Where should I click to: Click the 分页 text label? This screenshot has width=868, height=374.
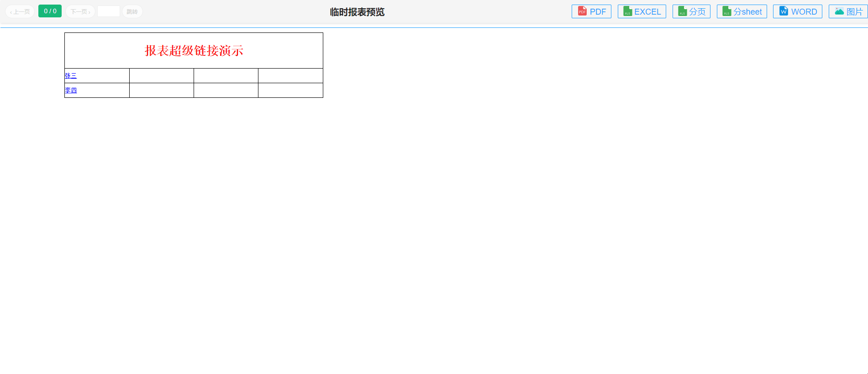697,12
